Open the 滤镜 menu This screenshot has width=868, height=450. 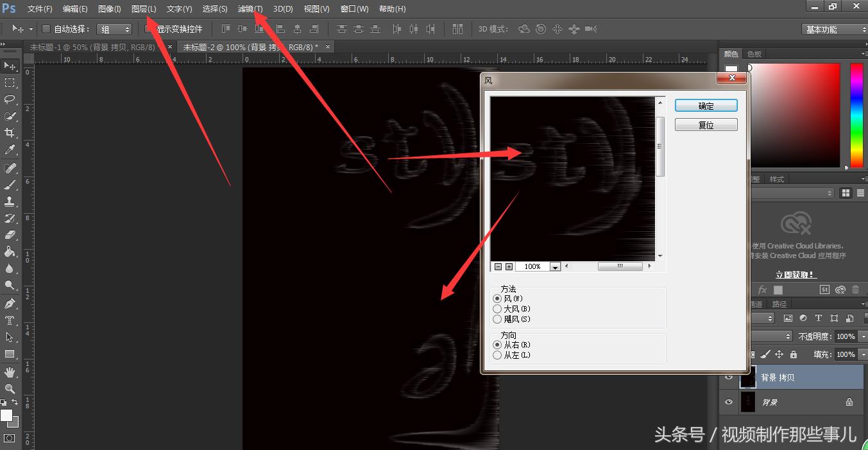coord(250,8)
